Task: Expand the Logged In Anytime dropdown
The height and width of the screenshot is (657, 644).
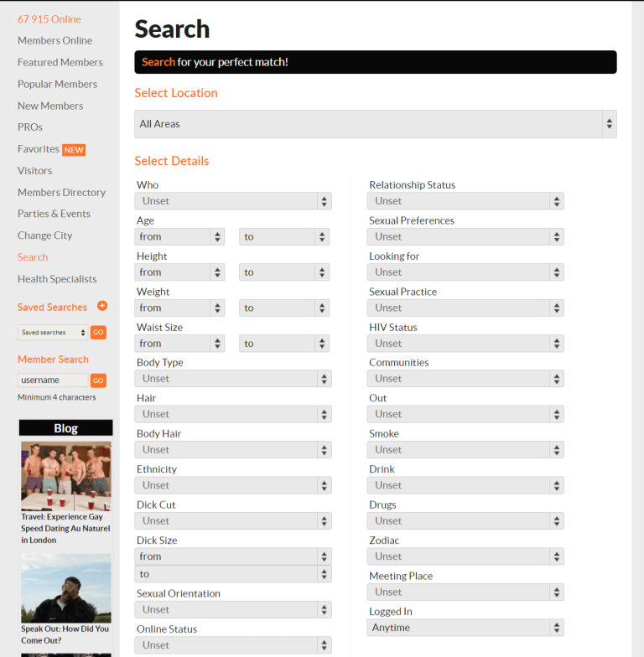Action: [465, 628]
